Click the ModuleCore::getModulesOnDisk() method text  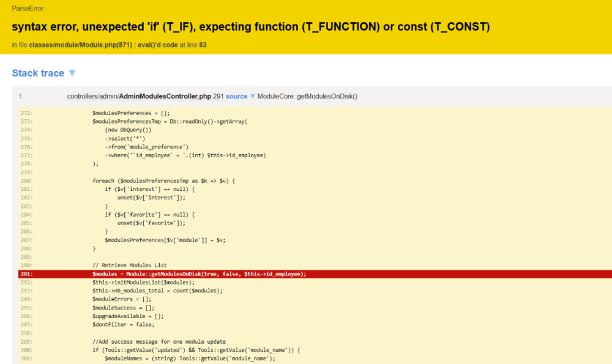coord(307,97)
